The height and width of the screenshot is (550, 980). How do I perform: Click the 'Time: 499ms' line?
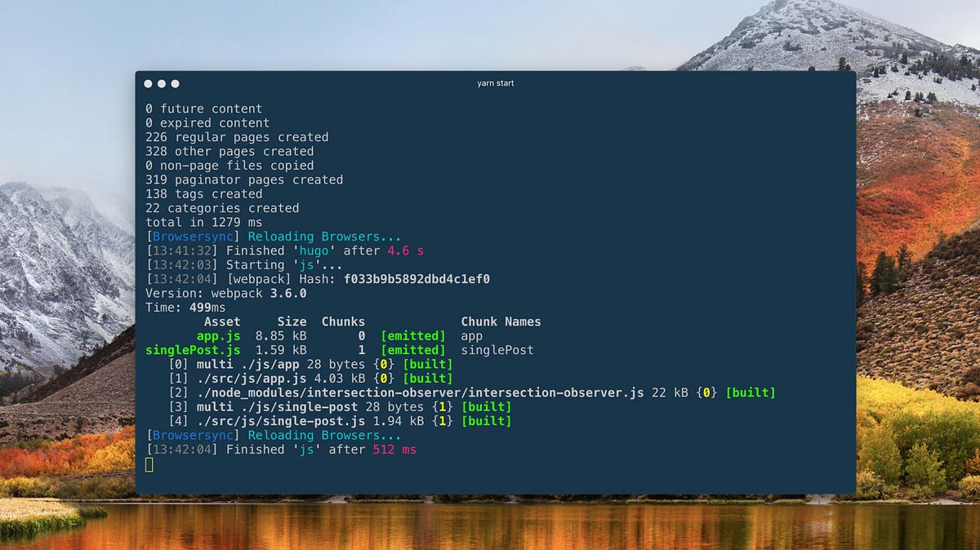click(185, 308)
